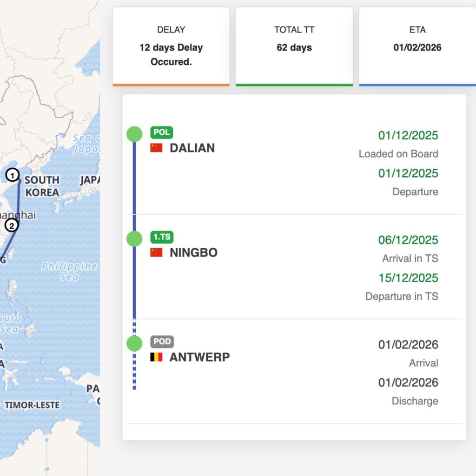Click the ANTWERP port name
Screen dimensions: 476x476
(199, 357)
